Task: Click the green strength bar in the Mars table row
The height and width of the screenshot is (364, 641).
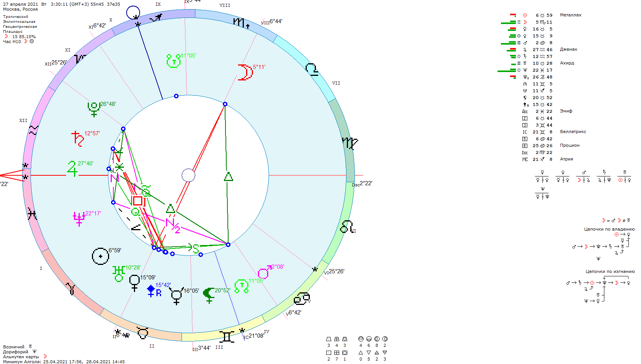Action: coord(508,43)
